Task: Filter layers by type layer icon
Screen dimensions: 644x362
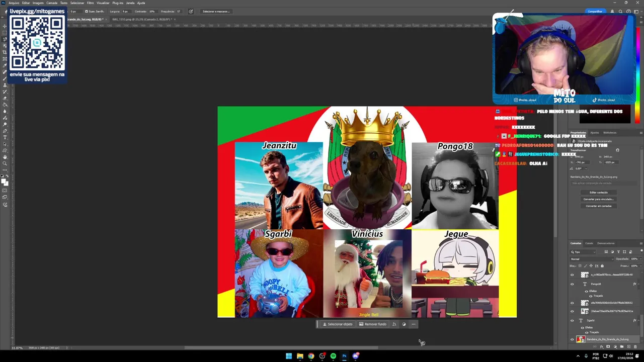Action: (x=618, y=252)
